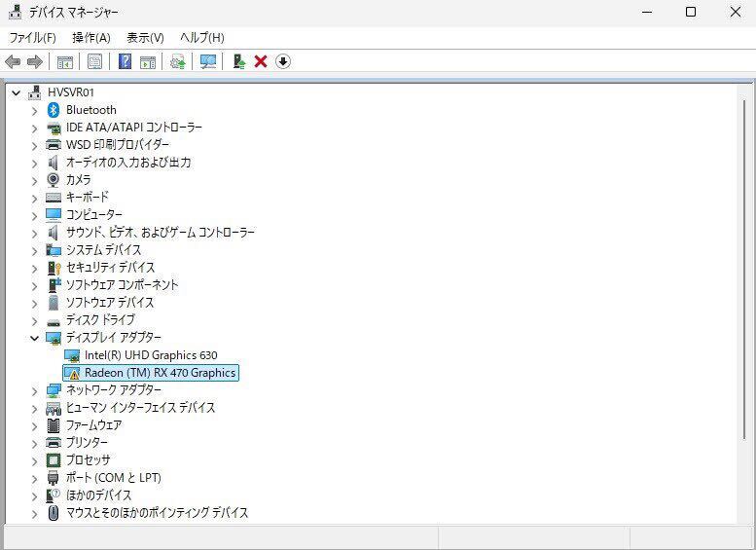Click the vertical scrollbar of device tree

coord(744,271)
